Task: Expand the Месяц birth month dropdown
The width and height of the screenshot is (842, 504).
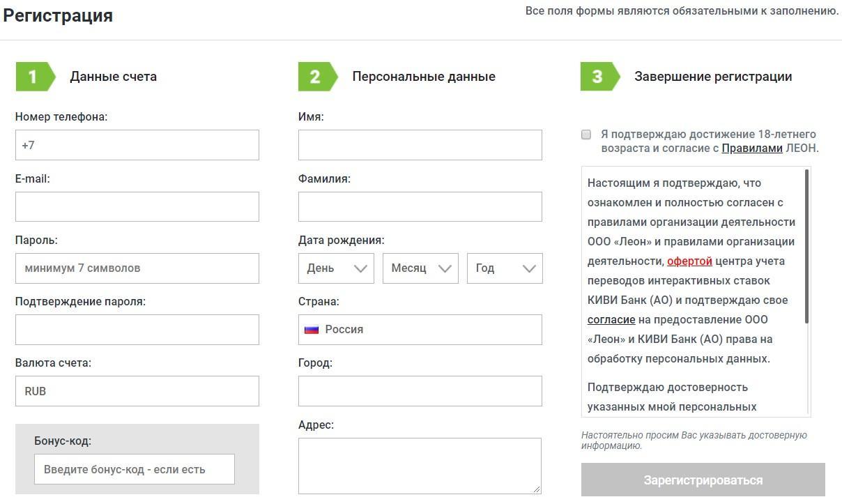Action: [420, 268]
